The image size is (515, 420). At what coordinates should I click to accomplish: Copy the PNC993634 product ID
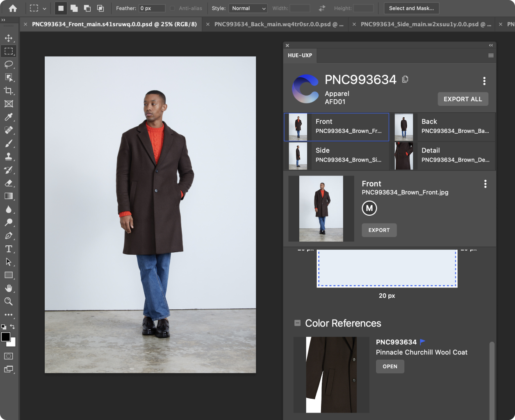(405, 79)
